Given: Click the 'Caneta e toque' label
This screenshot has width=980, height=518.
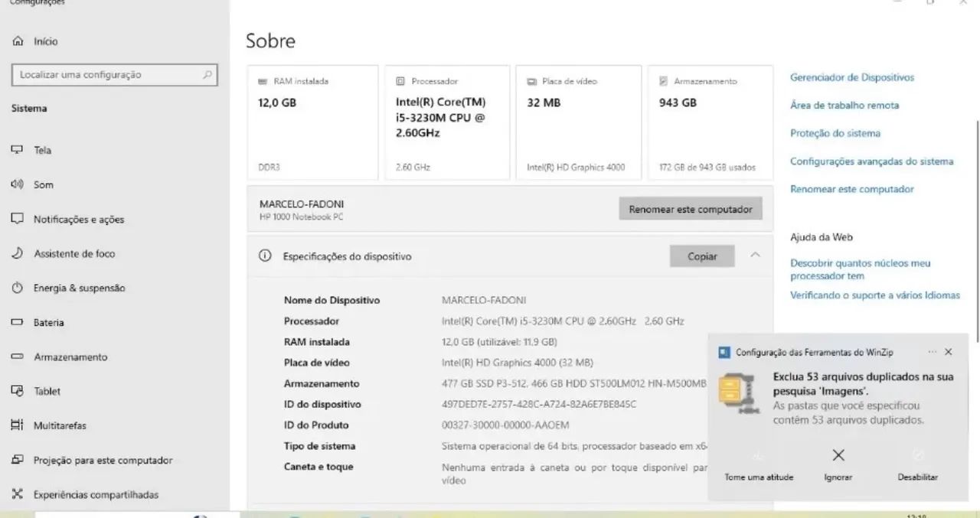Looking at the screenshot, I should (318, 467).
